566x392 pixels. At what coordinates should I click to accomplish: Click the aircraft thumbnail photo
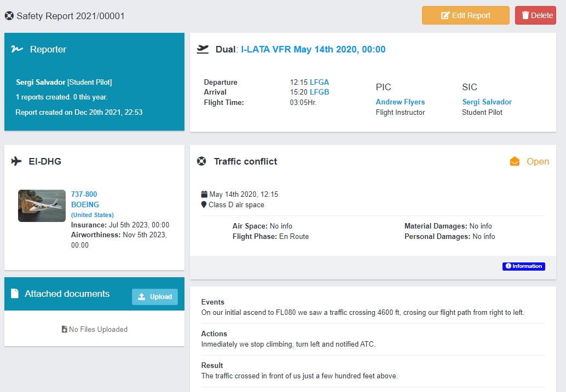coord(42,206)
